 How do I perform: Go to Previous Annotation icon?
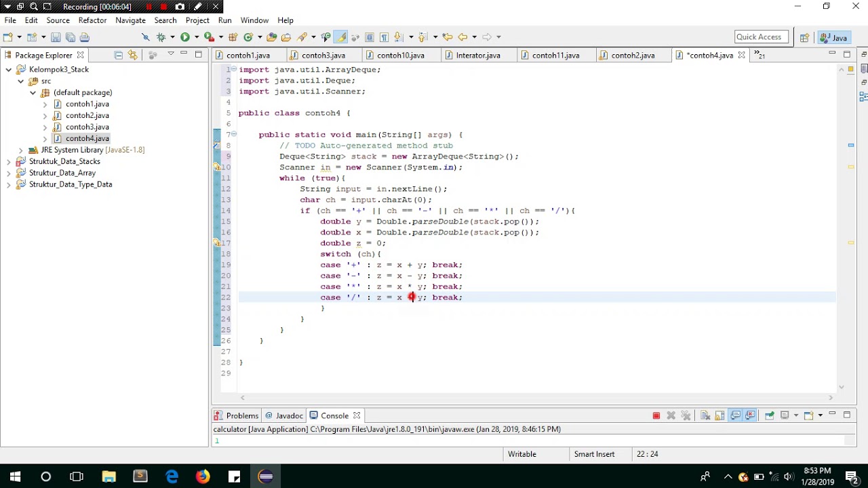[422, 37]
